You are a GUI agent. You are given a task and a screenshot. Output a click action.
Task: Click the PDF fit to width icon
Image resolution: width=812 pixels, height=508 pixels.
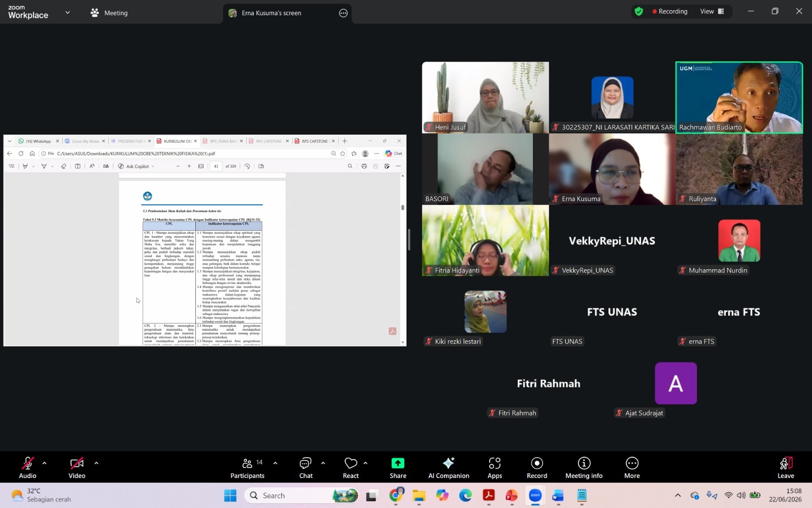coord(201,166)
